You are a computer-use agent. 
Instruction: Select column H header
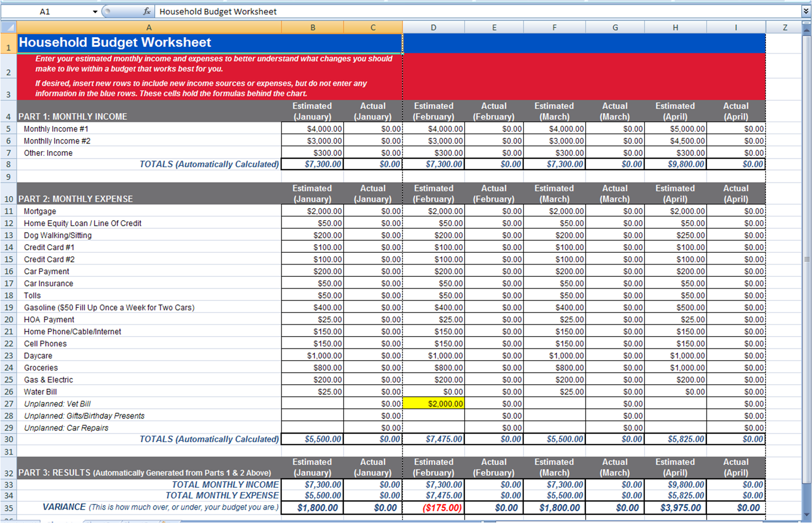[x=676, y=27]
